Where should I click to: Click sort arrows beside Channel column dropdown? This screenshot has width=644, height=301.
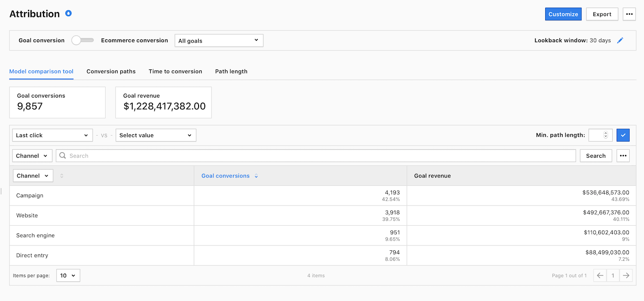pyautogui.click(x=62, y=176)
